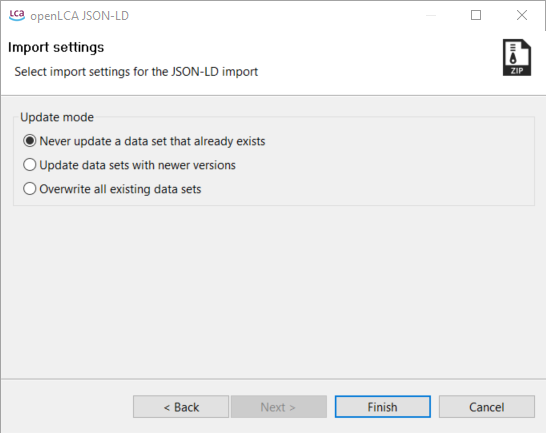Select the 'Never update a data set' radio circle
Viewport: 546px width, 433px height.
30,141
